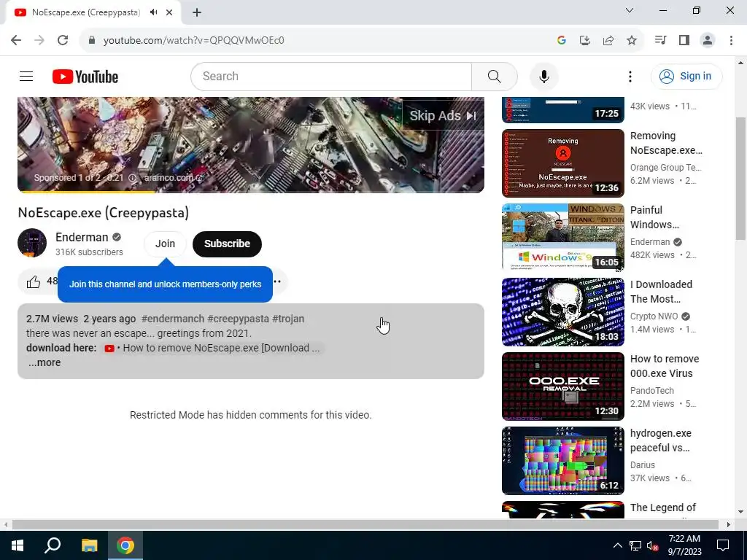
Task: Open the notification center icon
Action: click(x=723, y=545)
